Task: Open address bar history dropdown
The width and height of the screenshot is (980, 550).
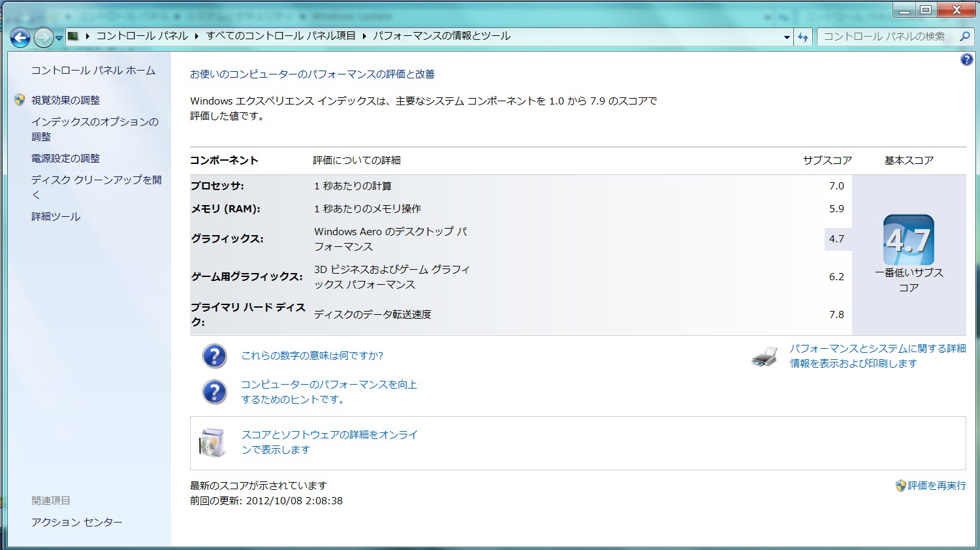Action: pos(787,37)
